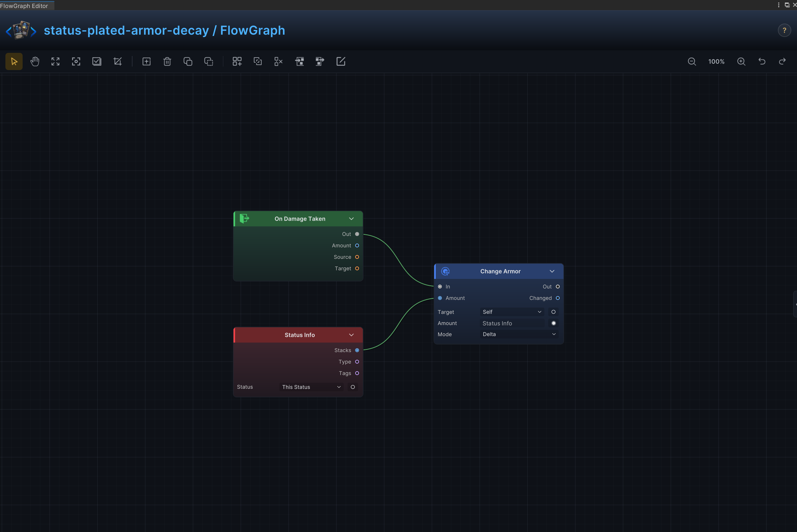Click the redo arrow icon
This screenshot has width=797, height=532.
(782, 61)
